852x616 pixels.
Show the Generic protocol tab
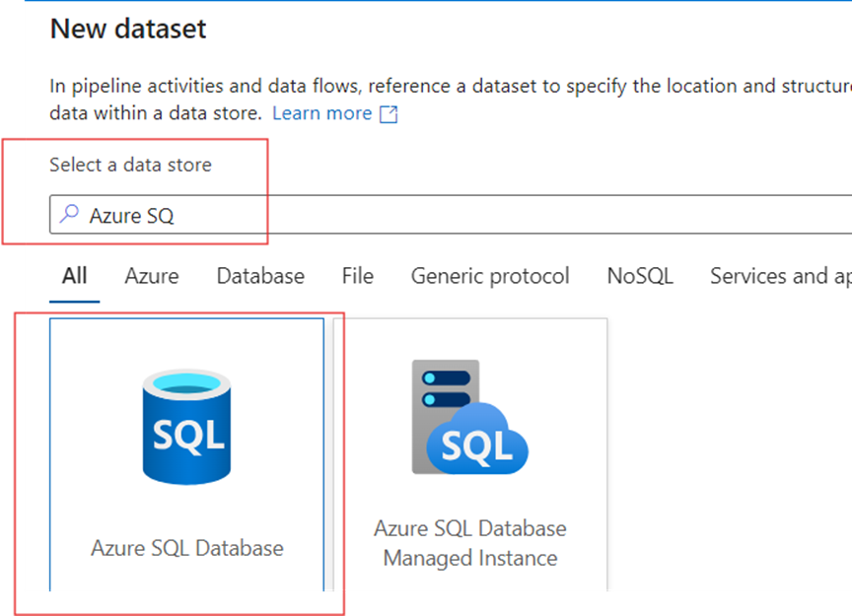(490, 276)
